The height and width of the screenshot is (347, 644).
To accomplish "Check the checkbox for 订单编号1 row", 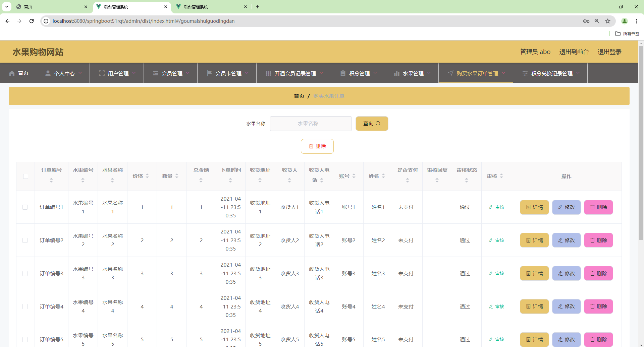I will 25,207.
